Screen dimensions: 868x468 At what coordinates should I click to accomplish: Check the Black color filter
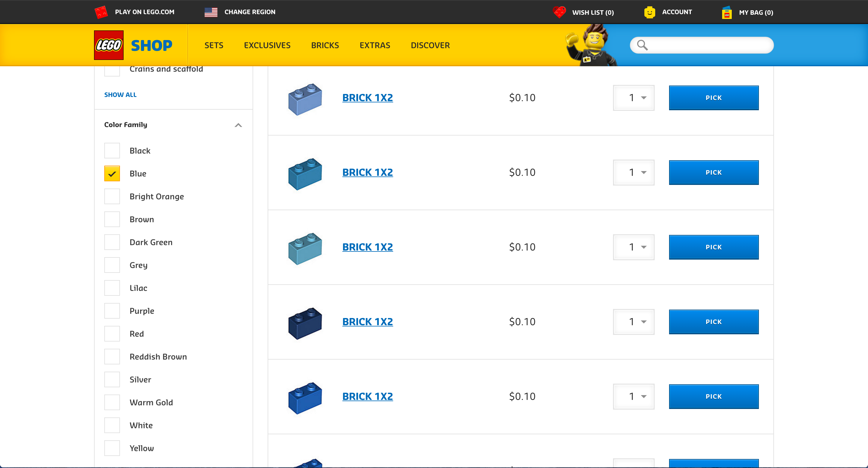coord(112,151)
